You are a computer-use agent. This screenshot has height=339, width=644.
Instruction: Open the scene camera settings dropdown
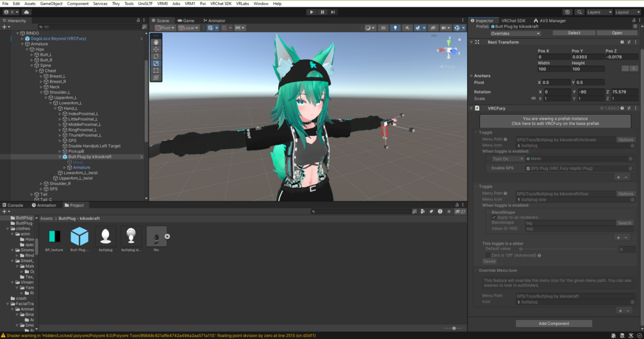445,28
